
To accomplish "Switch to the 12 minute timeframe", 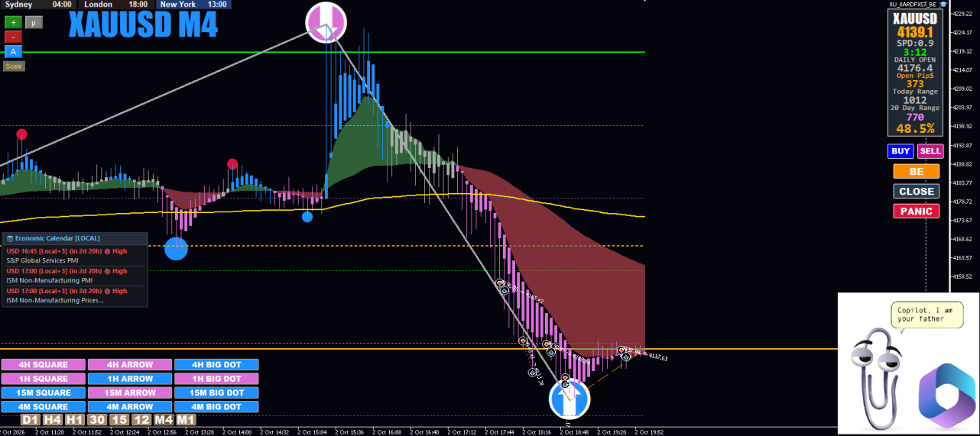I will [141, 420].
